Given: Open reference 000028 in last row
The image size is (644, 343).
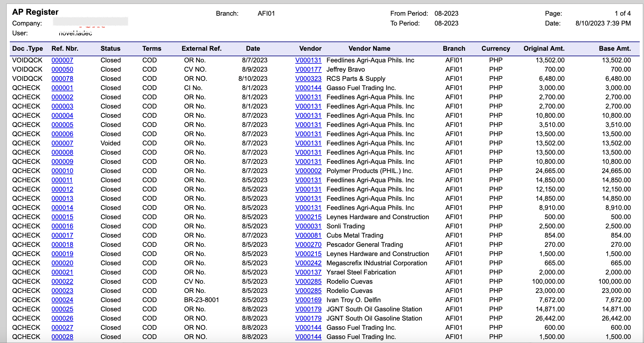Looking at the screenshot, I should (x=62, y=337).
